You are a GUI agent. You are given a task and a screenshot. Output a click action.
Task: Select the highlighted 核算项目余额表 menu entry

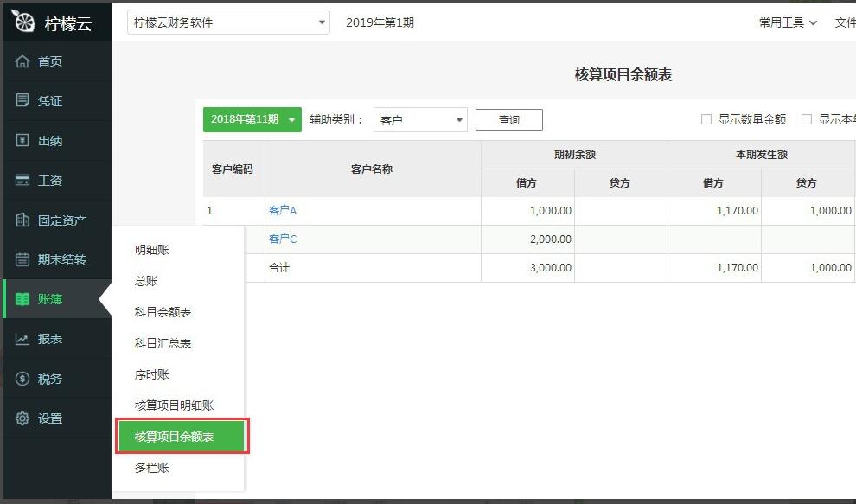point(182,437)
